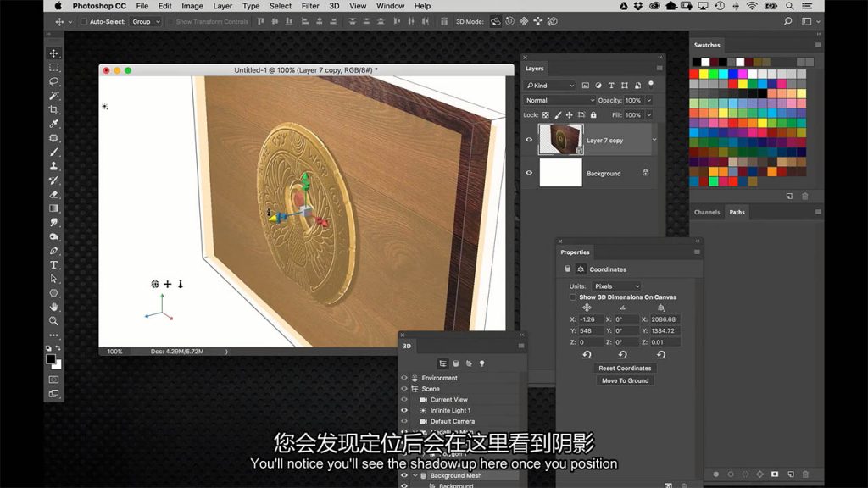868x488 pixels.
Task: Open the Apple menu
Action: 58,6
